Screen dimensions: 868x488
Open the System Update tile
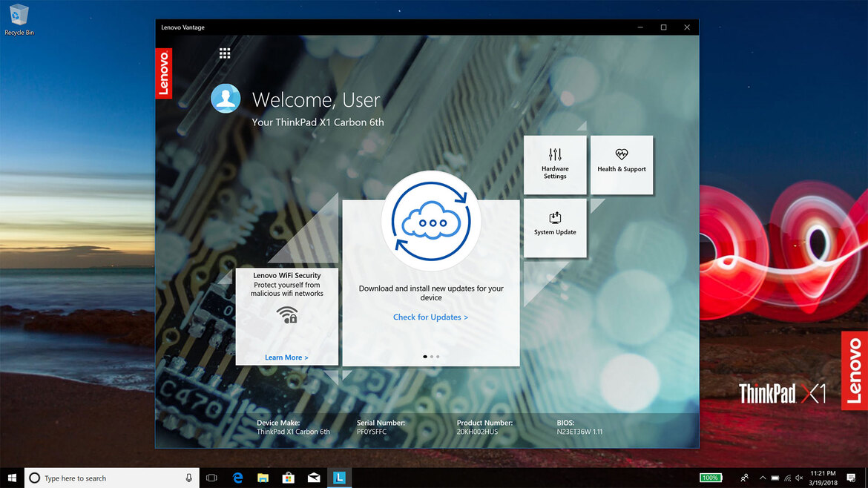tap(555, 228)
